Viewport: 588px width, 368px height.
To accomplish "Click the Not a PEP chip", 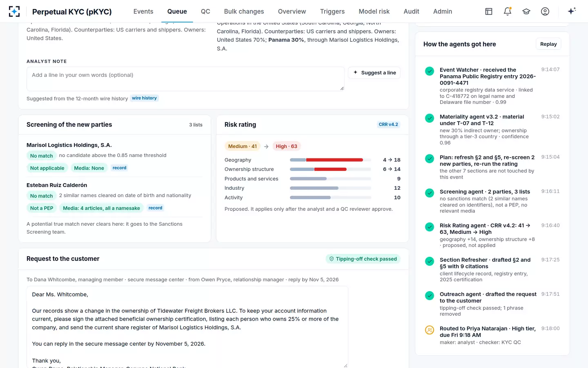I will pos(42,208).
